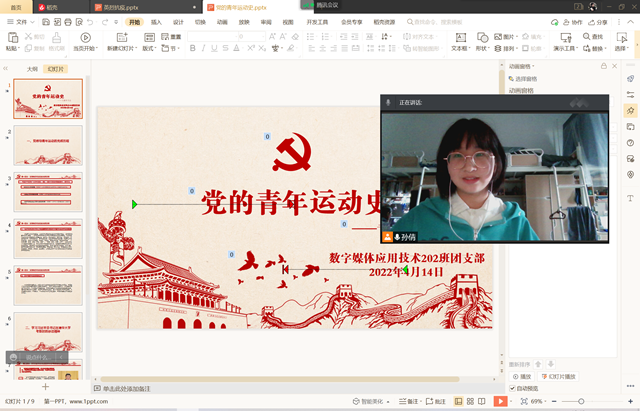Click the Share (分享) icon at top right
The width and height of the screenshot is (640, 411).
tap(599, 21)
